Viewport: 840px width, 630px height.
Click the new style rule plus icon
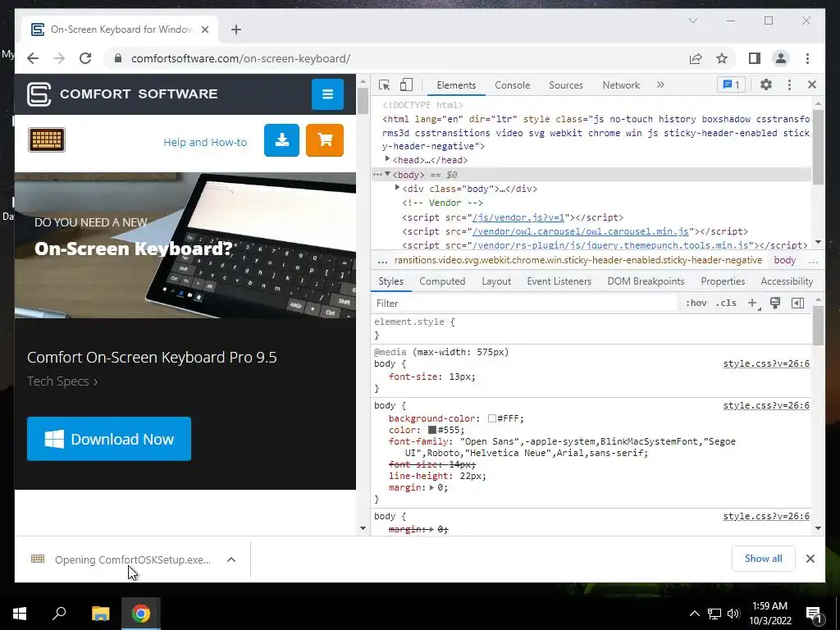tap(753, 304)
